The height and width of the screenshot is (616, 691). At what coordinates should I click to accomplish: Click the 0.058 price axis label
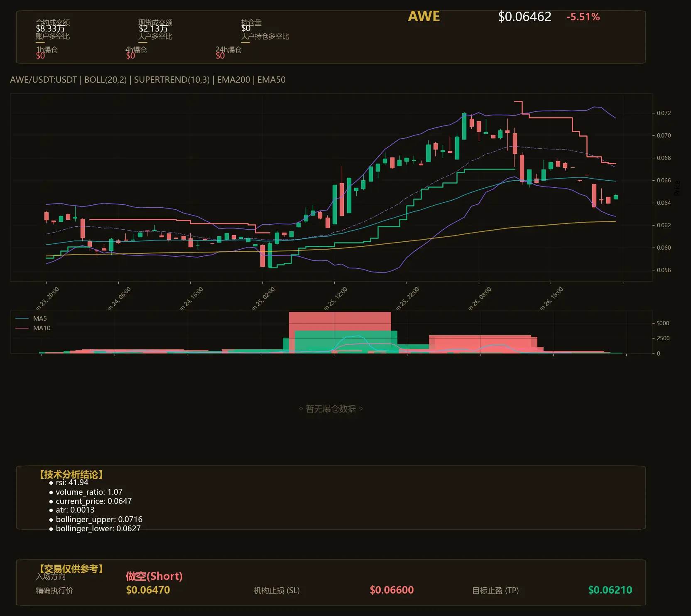point(664,270)
